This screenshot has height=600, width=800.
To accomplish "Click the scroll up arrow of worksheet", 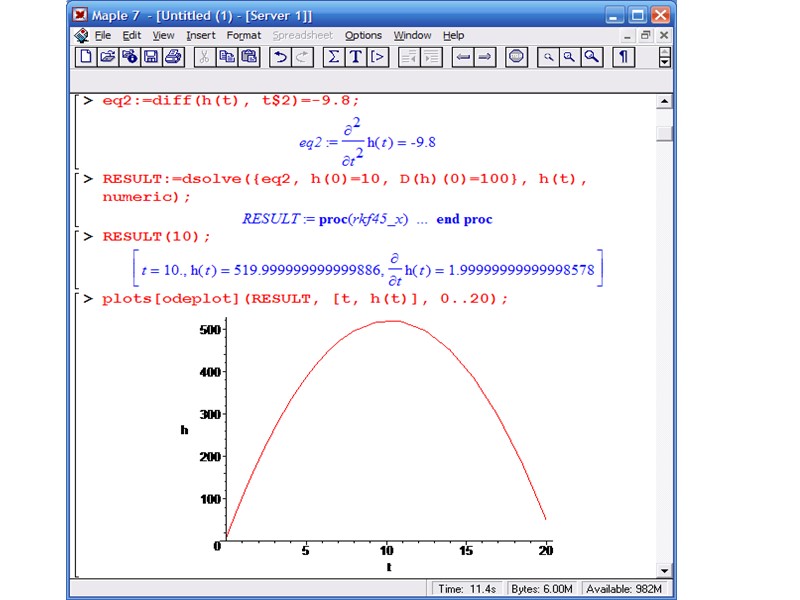I will click(x=664, y=102).
